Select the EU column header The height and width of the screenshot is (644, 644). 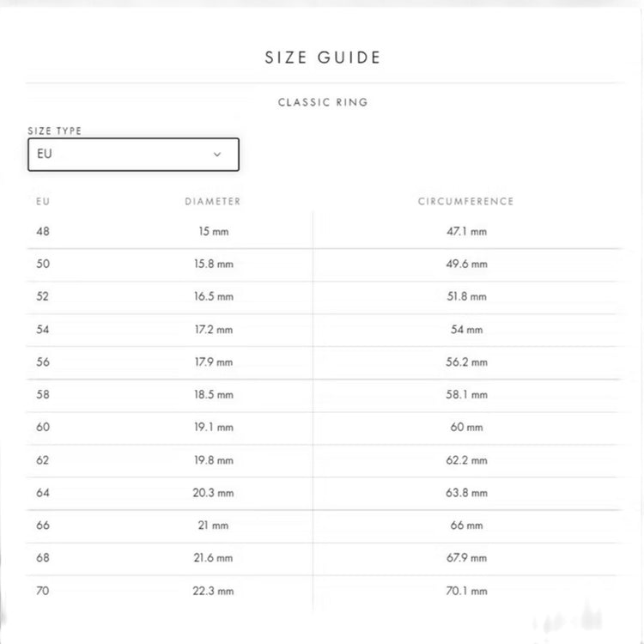coord(43,201)
